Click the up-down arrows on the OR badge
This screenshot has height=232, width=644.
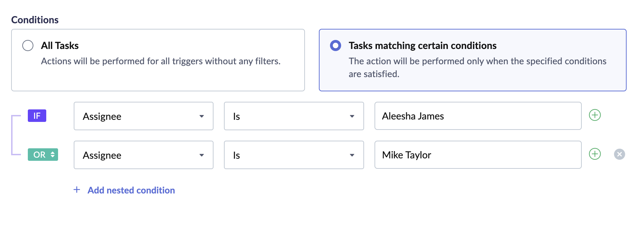coord(53,155)
